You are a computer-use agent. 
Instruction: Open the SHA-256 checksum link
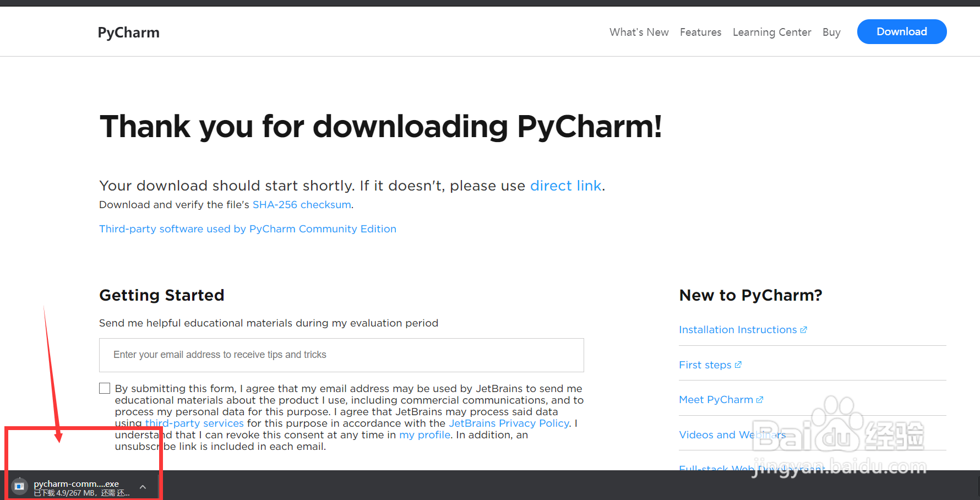302,205
